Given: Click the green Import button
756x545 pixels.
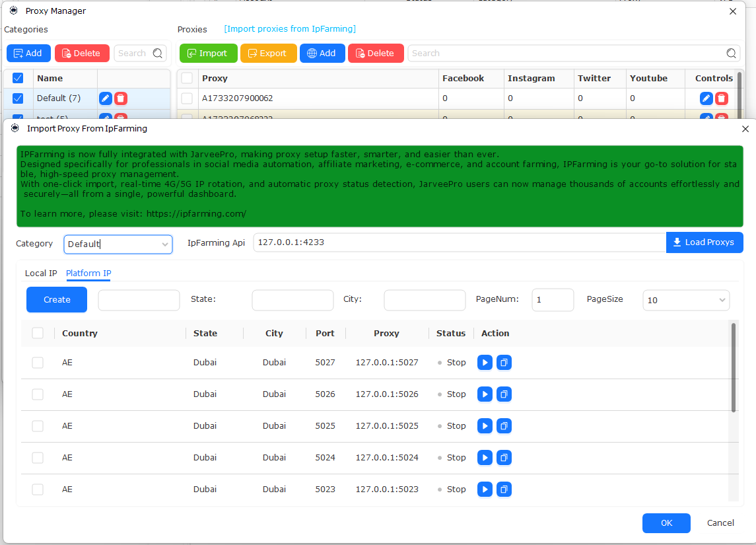Looking at the screenshot, I should 208,53.
